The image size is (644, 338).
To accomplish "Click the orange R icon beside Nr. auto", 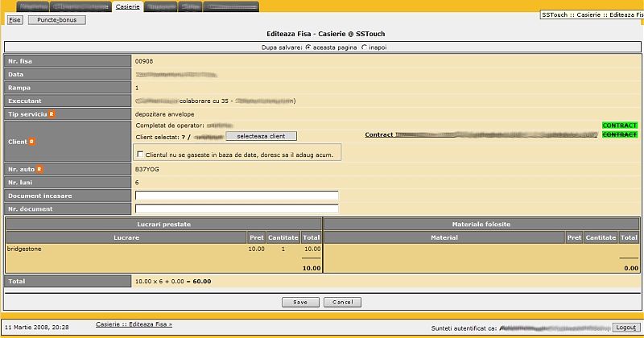I will tap(39, 169).
